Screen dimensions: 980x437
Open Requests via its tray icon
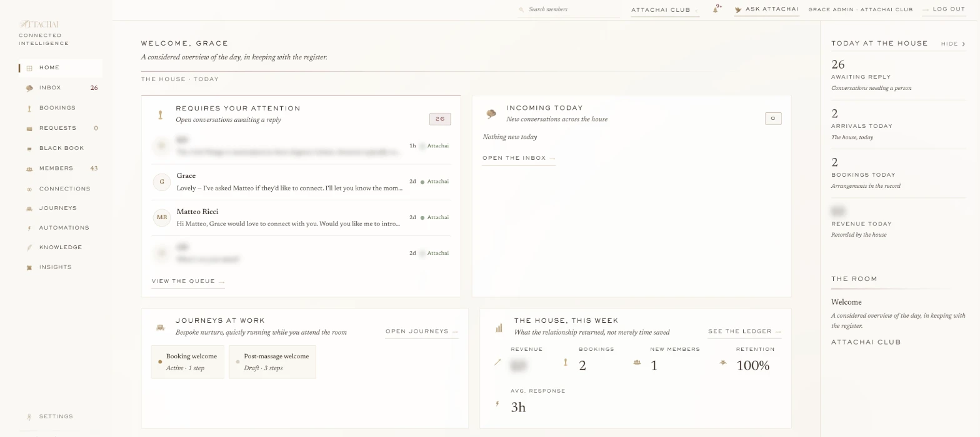[x=29, y=129]
